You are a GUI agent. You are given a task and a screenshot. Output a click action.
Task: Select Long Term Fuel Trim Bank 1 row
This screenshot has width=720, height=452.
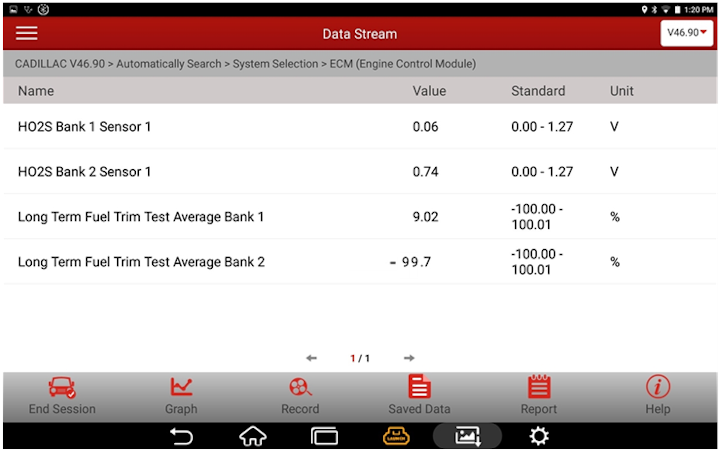360,217
